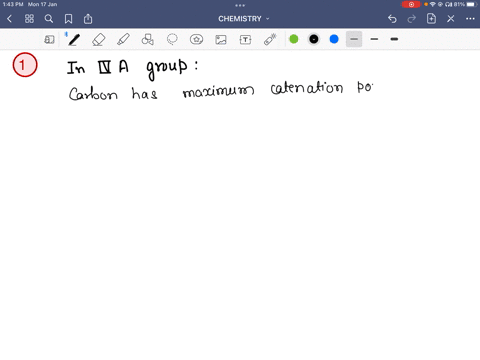Redo the last undone stroke

pyautogui.click(x=412, y=19)
